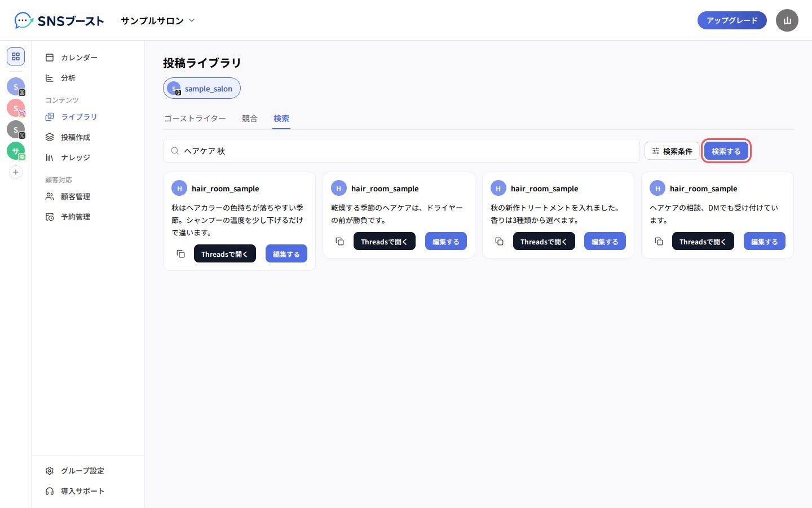
Task: Switch to the 競合 tab
Action: pyautogui.click(x=250, y=119)
